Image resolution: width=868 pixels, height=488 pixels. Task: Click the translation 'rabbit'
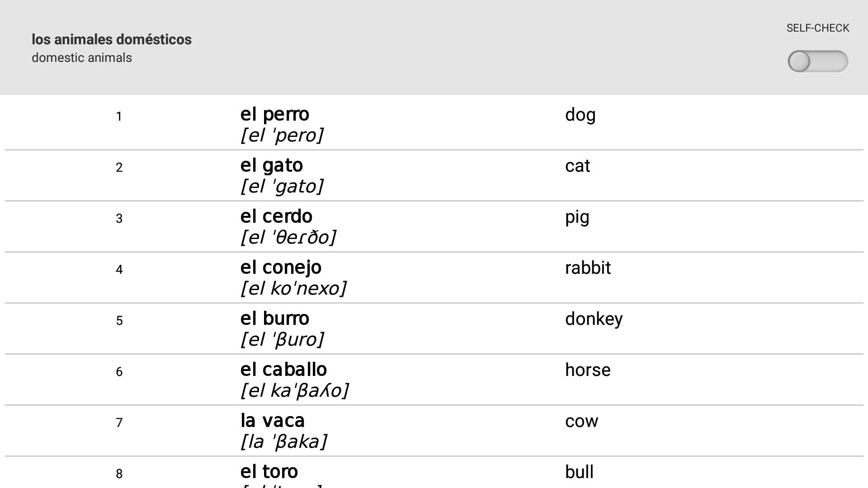click(588, 267)
